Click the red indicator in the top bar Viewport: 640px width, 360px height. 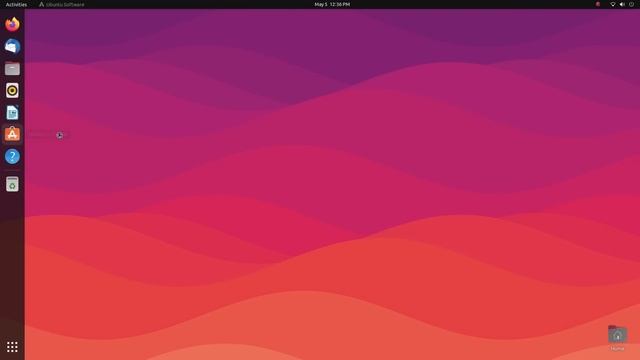pos(598,4)
